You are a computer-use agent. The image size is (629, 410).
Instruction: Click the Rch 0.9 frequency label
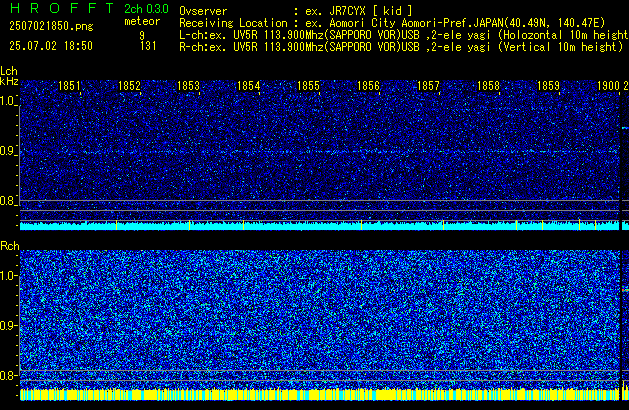pos(8,326)
